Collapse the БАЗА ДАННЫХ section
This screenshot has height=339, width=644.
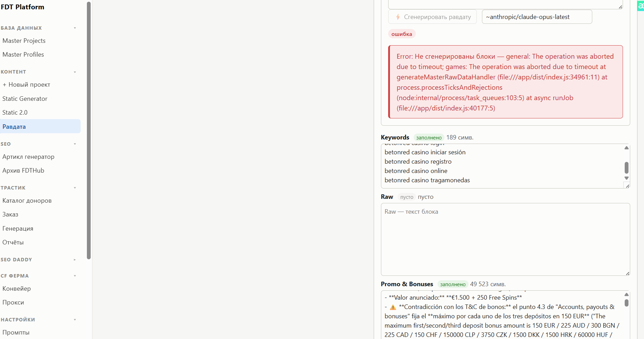[75, 28]
